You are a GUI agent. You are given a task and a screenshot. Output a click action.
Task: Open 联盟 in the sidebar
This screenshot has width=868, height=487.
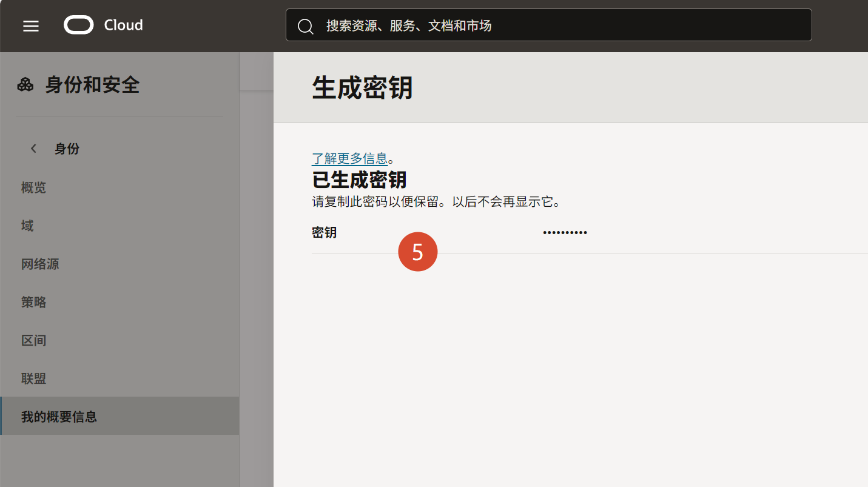click(x=34, y=378)
